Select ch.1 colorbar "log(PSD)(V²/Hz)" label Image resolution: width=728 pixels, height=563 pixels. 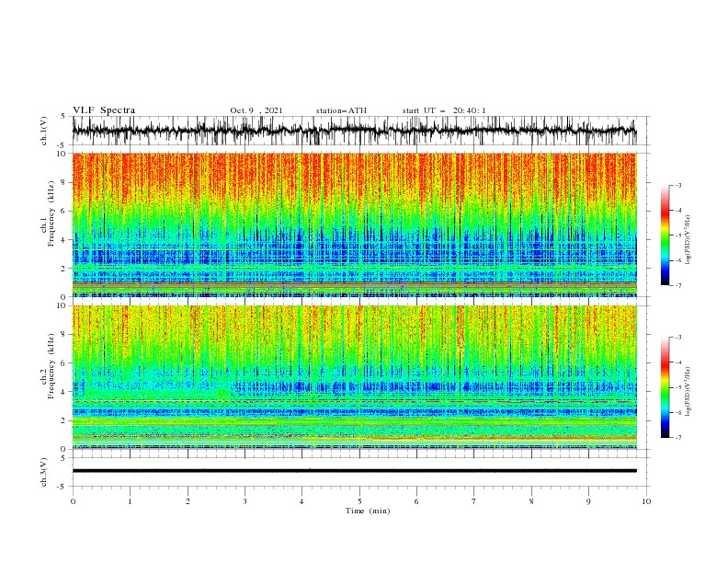[688, 240]
